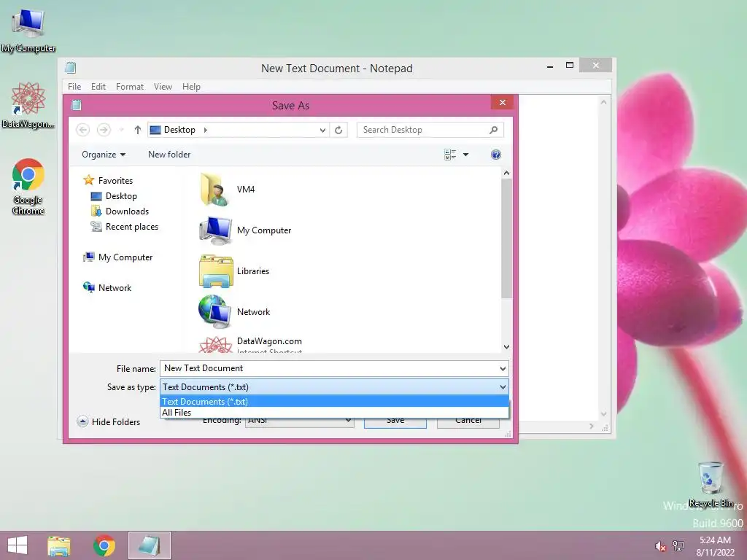Click the Forward arrow in Save As dialog
The width and height of the screenshot is (747, 560).
pyautogui.click(x=104, y=130)
